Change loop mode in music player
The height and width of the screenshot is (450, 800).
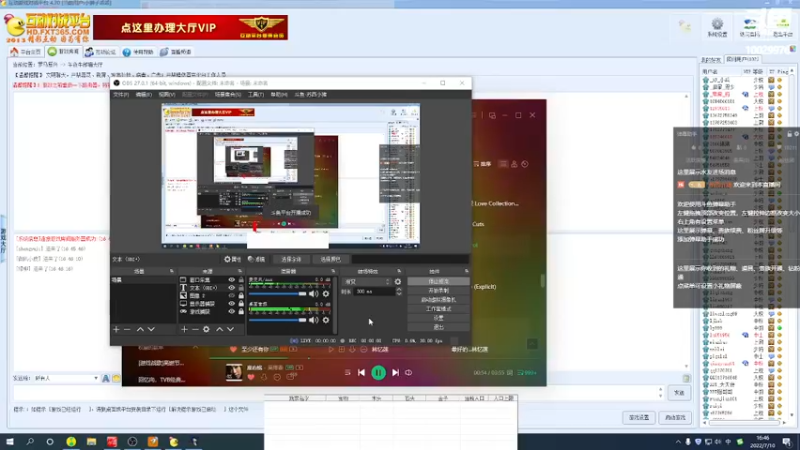click(409, 373)
